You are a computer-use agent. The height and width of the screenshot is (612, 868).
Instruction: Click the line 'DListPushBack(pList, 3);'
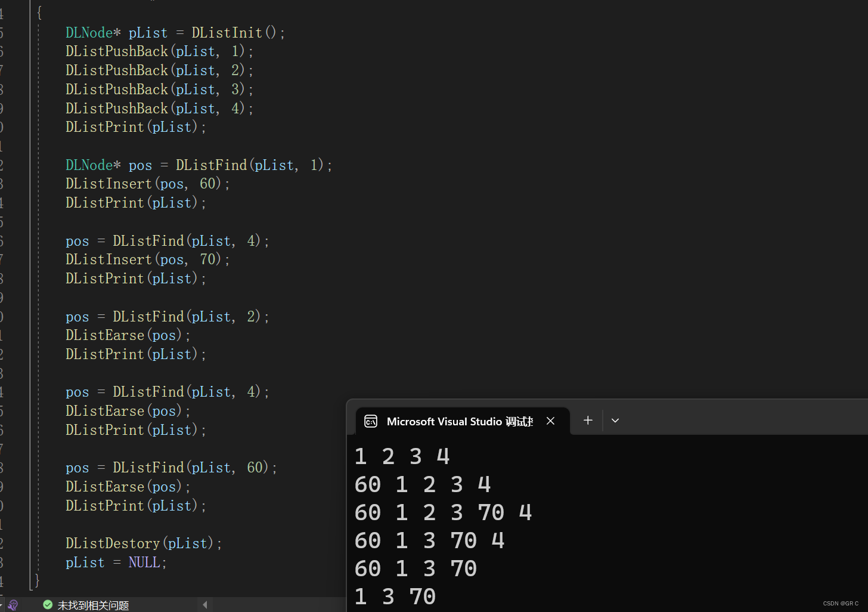click(160, 90)
